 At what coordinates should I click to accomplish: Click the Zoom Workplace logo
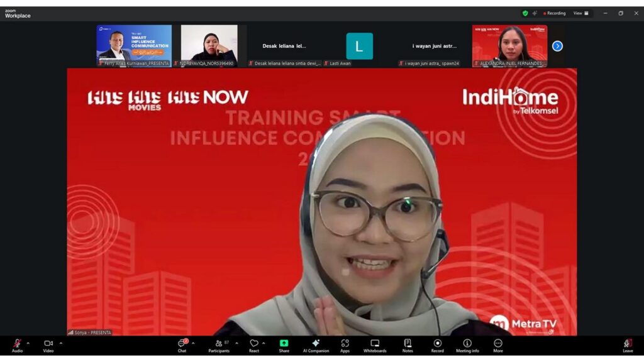18,14
